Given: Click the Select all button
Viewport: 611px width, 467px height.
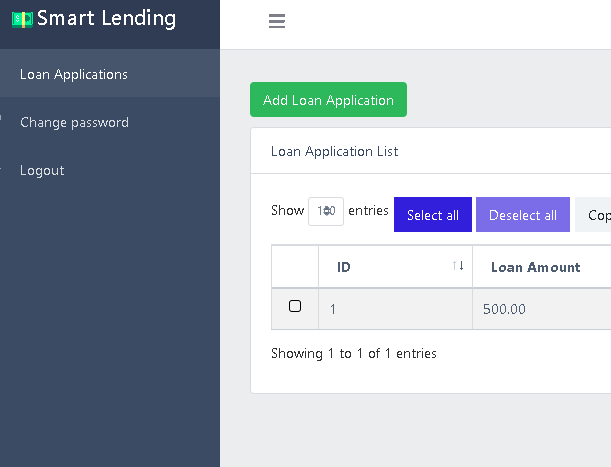Looking at the screenshot, I should click(x=432, y=215).
